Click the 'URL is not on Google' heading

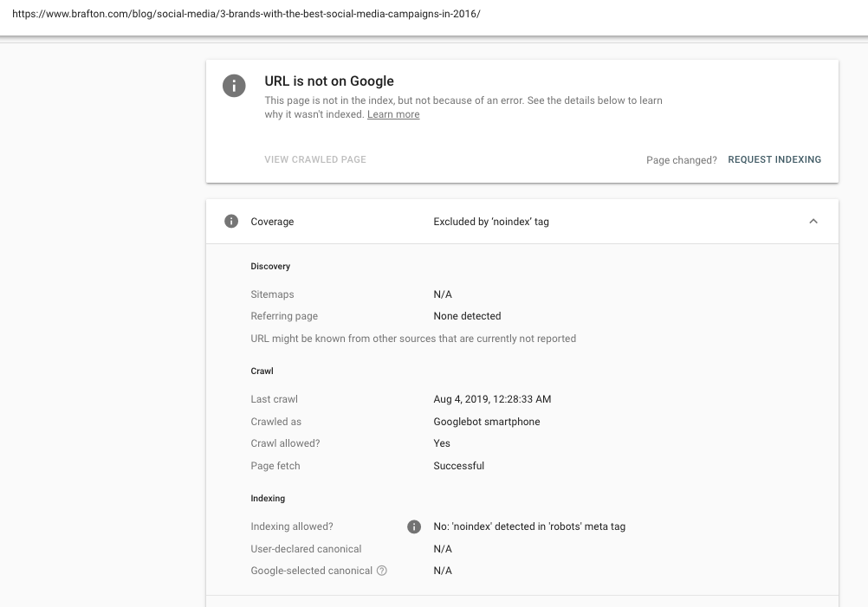329,81
